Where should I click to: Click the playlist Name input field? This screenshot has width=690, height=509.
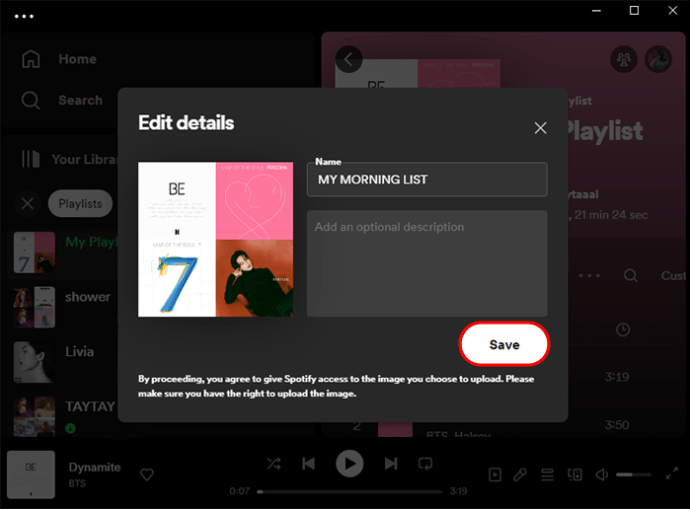[427, 179]
